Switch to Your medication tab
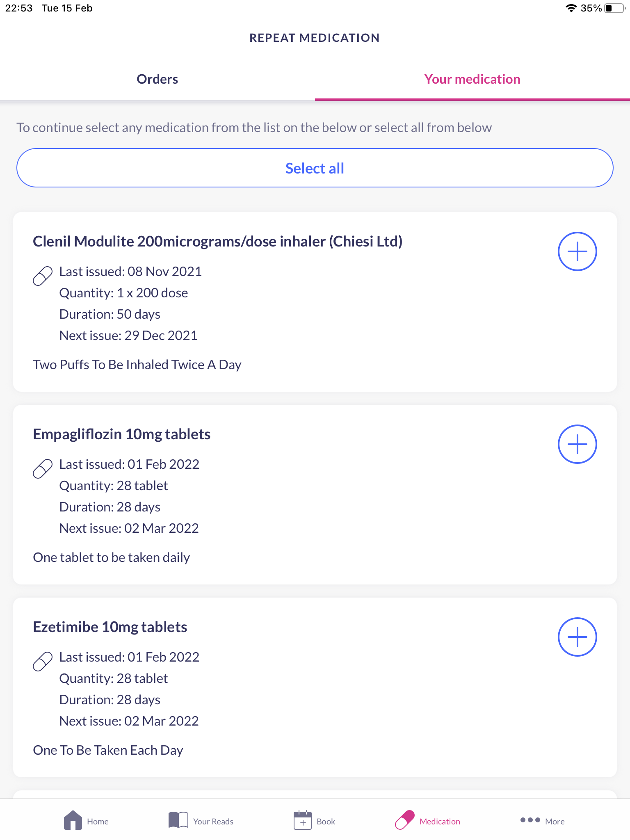Viewport: 630px width, 840px height. (472, 79)
